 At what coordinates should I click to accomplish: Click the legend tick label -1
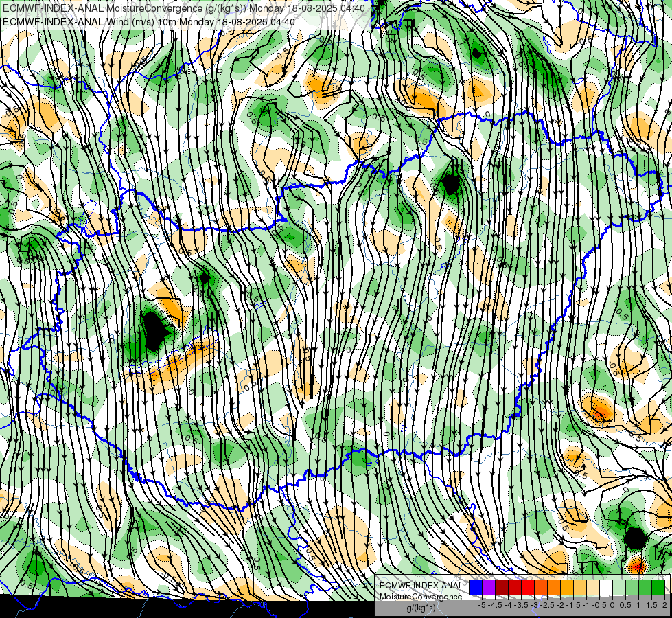tap(586, 605)
